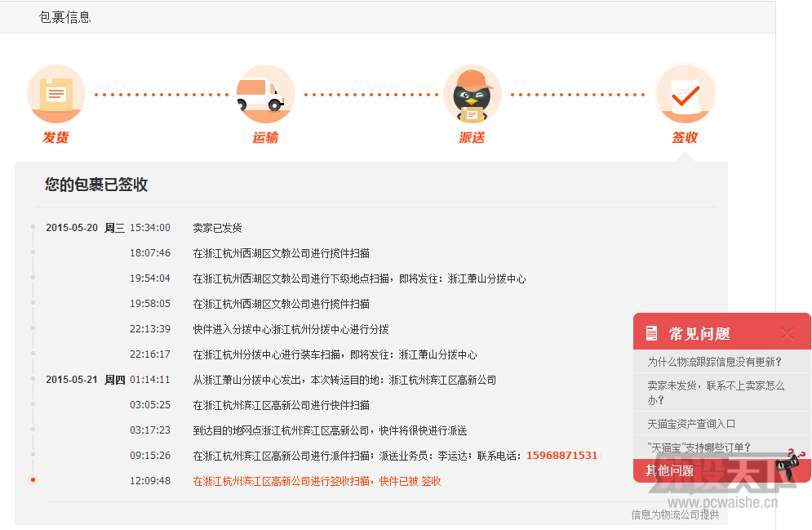Click the 运输 delivery truck icon
This screenshot has width=812, height=530.
265,94
